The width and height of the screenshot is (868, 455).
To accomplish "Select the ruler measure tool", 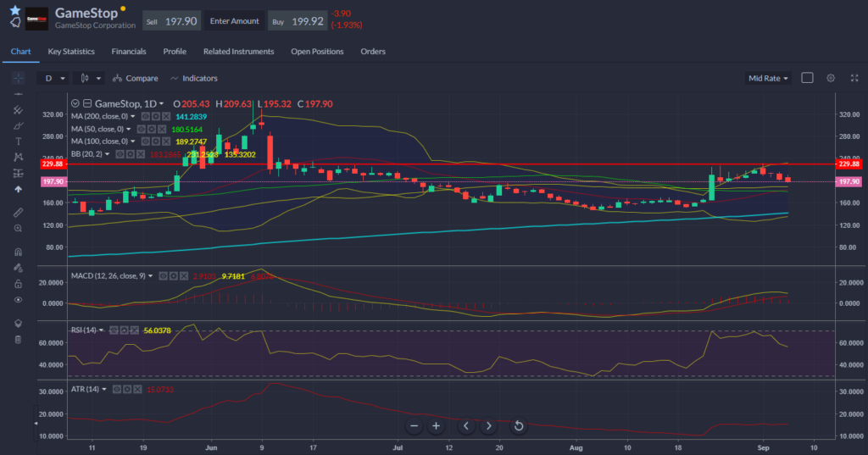I will click(18, 212).
